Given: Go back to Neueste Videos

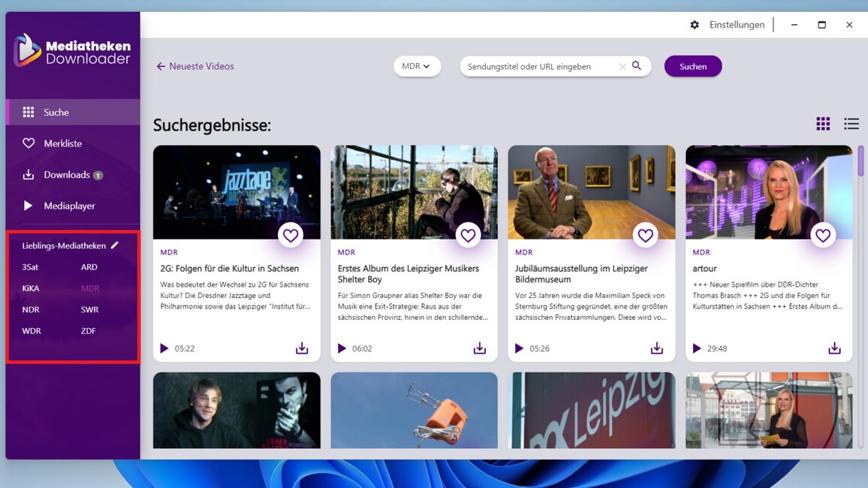Looking at the screenshot, I should pos(195,66).
